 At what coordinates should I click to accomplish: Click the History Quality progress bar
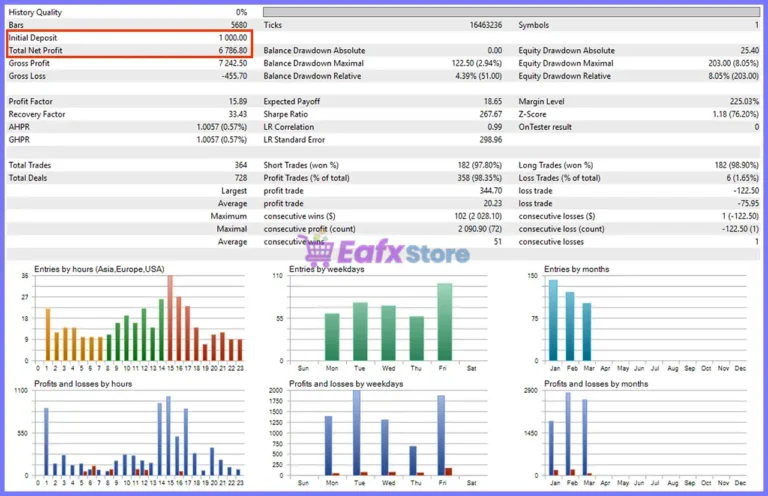(x=511, y=12)
